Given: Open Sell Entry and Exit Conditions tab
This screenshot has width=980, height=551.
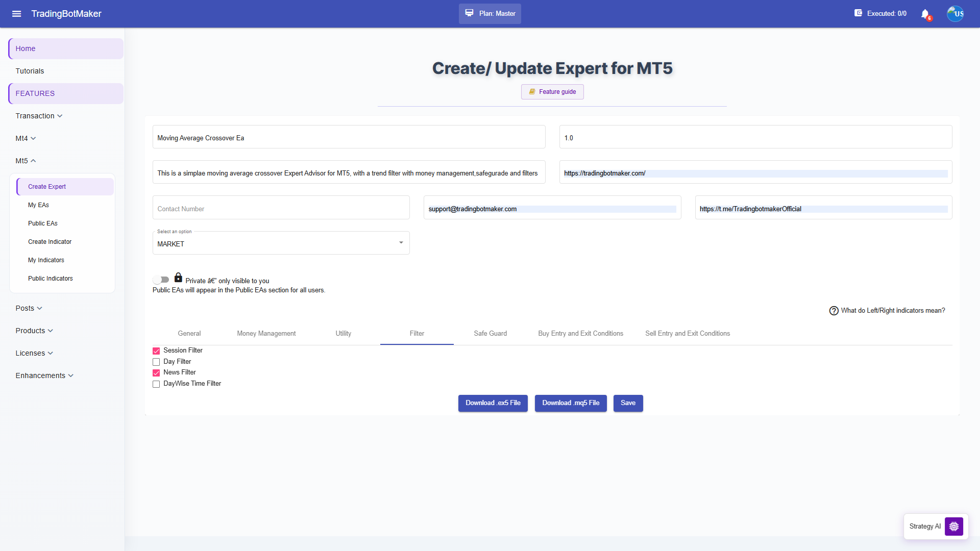Looking at the screenshot, I should (688, 334).
